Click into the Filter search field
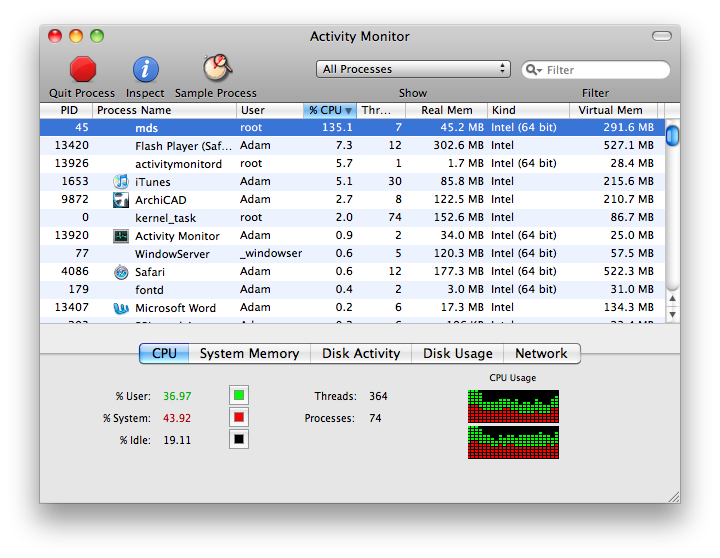Viewport: 720px width, 558px height. [596, 70]
